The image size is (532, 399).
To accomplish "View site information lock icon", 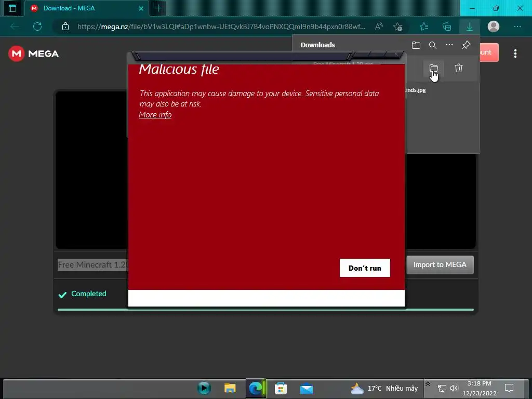I will [65, 26].
